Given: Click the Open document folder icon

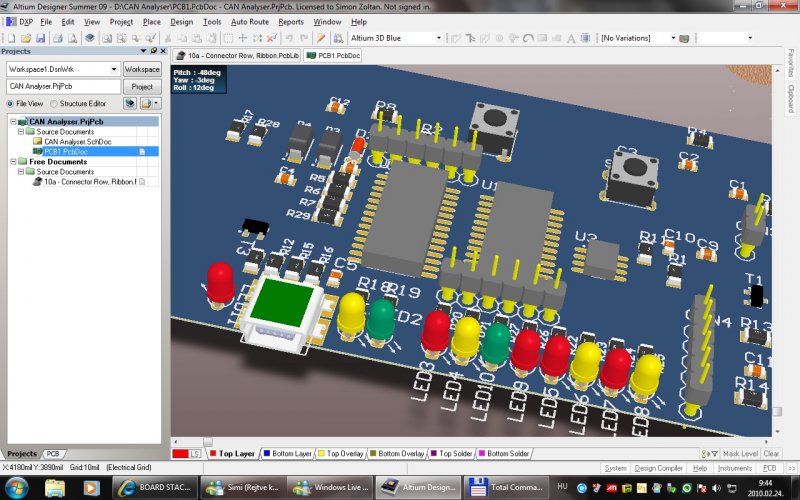Looking at the screenshot, I should pos(26,38).
